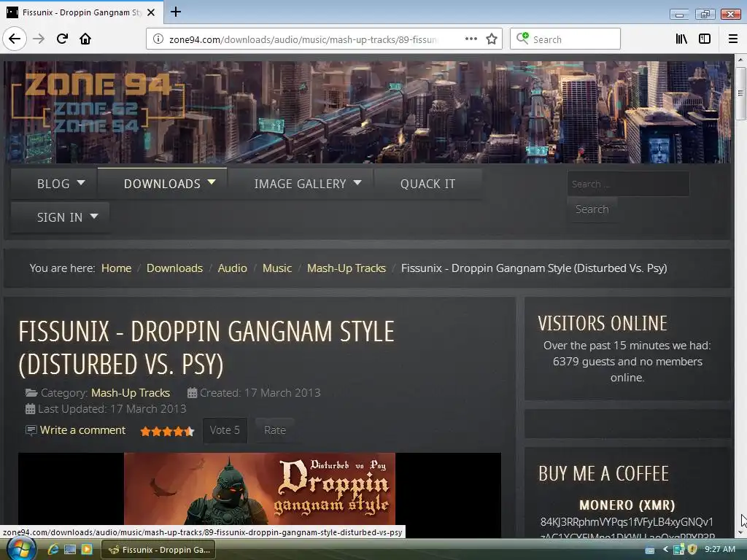Screen dimensions: 747x560
Task: Click the Droppin Gangnam Style cover image
Action: (x=260, y=489)
